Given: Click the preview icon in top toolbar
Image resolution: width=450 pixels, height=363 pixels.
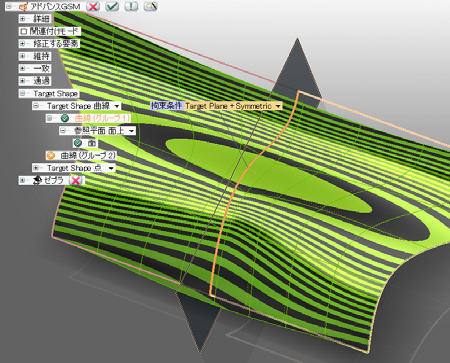Looking at the screenshot, I should pos(150,6).
